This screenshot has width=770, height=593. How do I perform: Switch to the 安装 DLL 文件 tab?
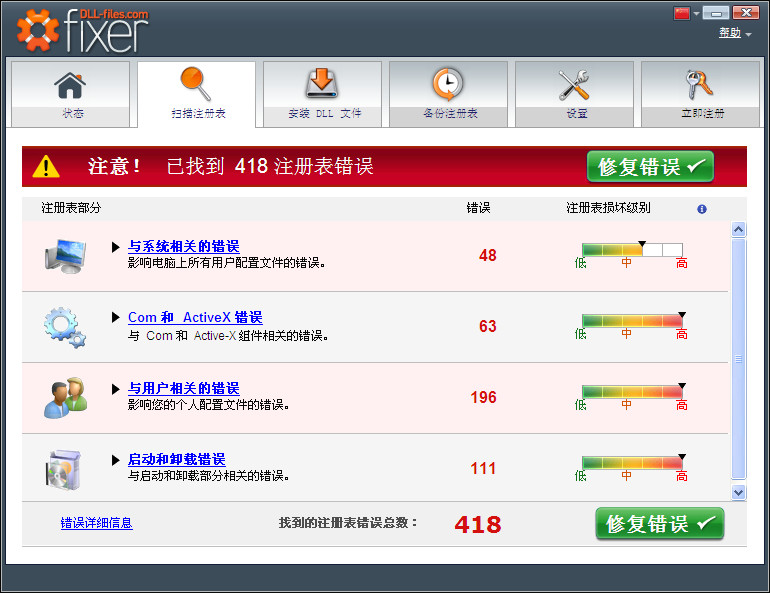pos(322,94)
